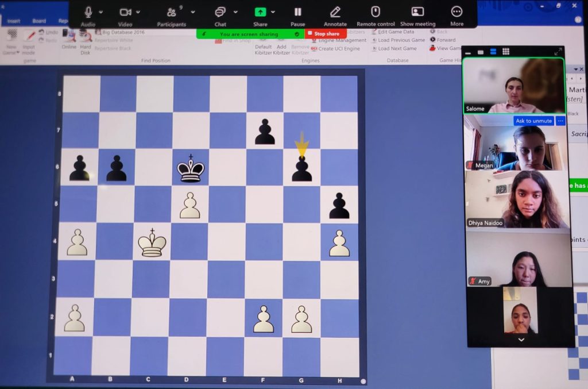Image resolution: width=588 pixels, height=389 pixels.
Task: Show more participants with down chevron
Action: [521, 340]
